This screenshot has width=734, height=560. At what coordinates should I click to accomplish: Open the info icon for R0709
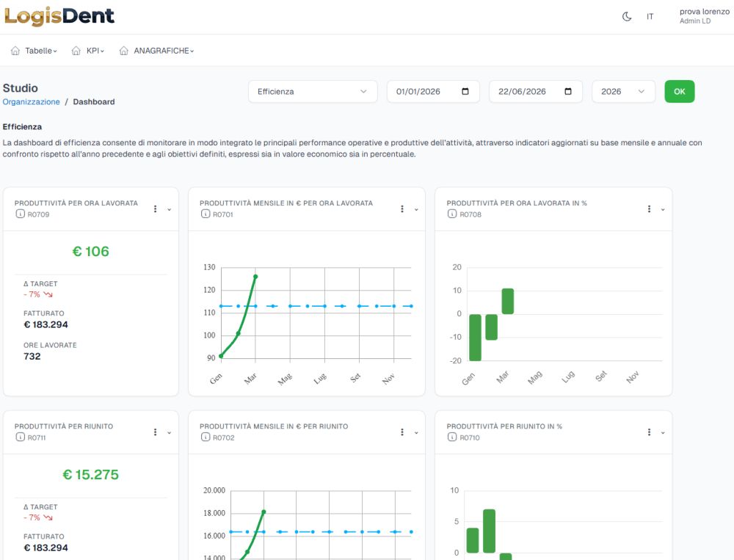coord(20,214)
